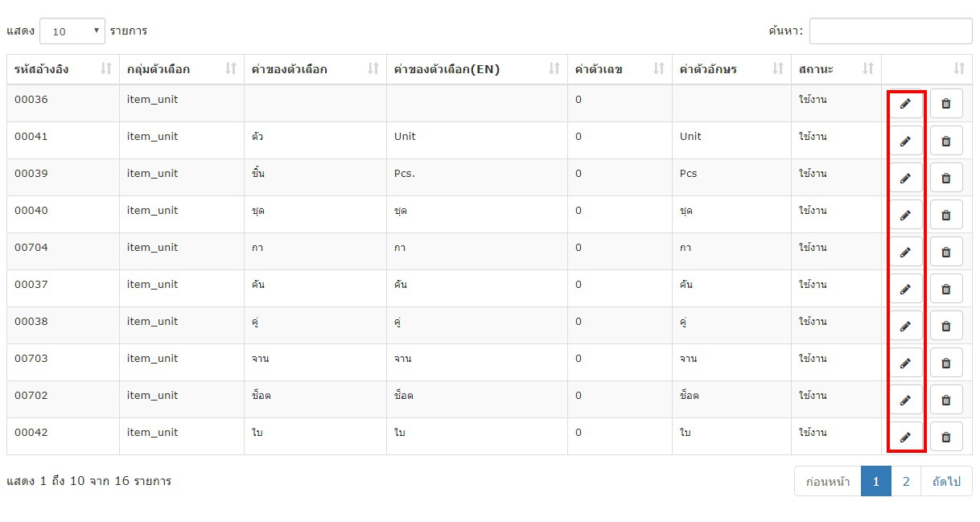Go to page 2
Image resolution: width=980 pixels, height=522 pixels.
(x=906, y=482)
